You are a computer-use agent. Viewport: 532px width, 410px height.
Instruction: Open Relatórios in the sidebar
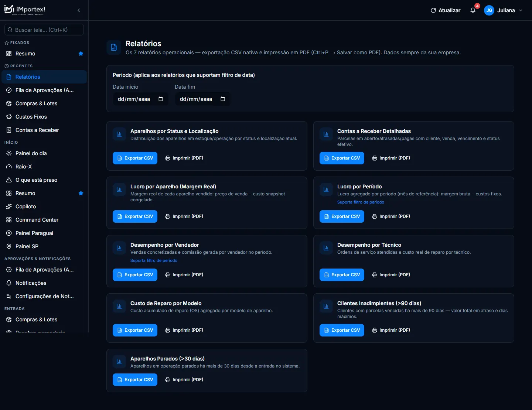point(44,77)
